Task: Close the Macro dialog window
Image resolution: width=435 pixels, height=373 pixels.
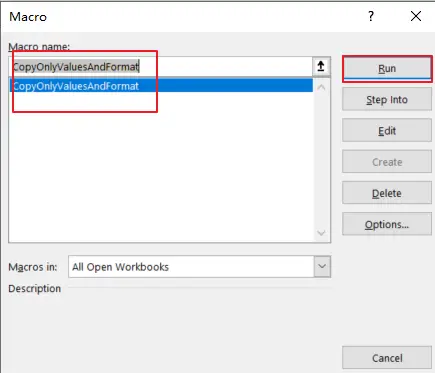Action: point(416,16)
